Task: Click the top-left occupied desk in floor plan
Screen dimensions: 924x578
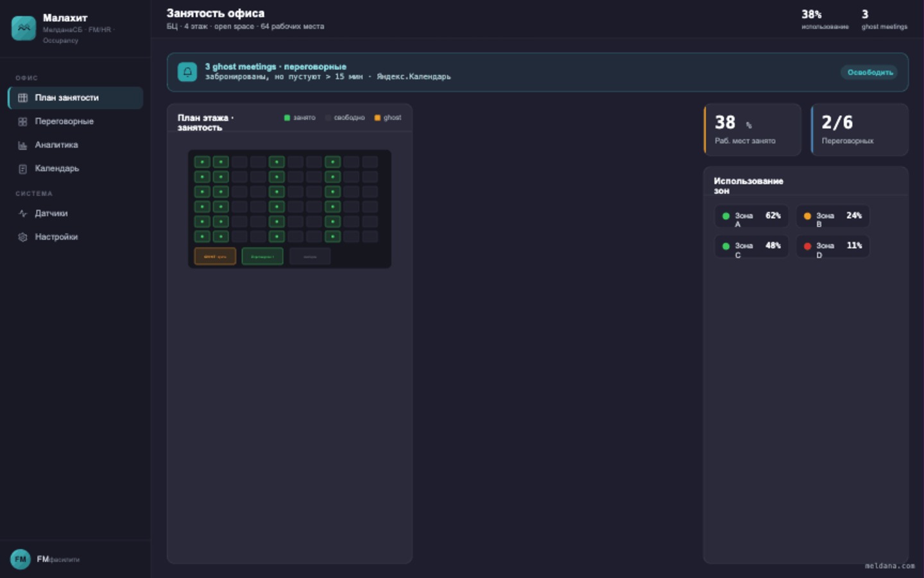Action: (202, 162)
